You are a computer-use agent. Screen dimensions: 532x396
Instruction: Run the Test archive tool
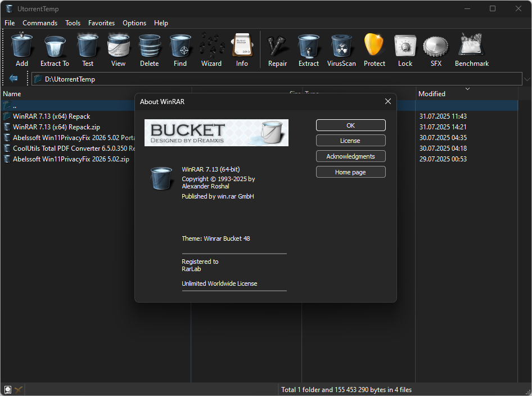click(x=88, y=50)
